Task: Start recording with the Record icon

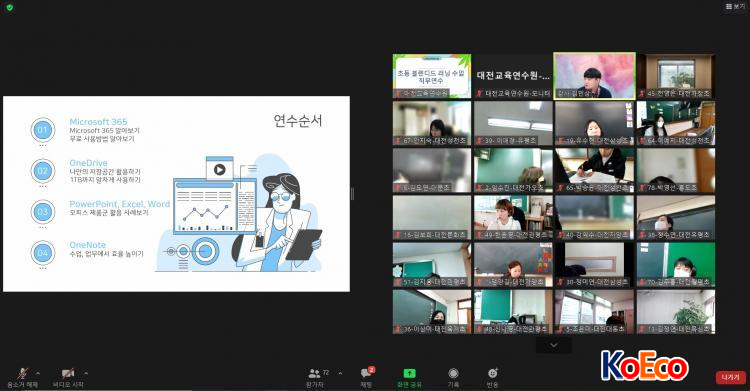Action: click(x=453, y=373)
